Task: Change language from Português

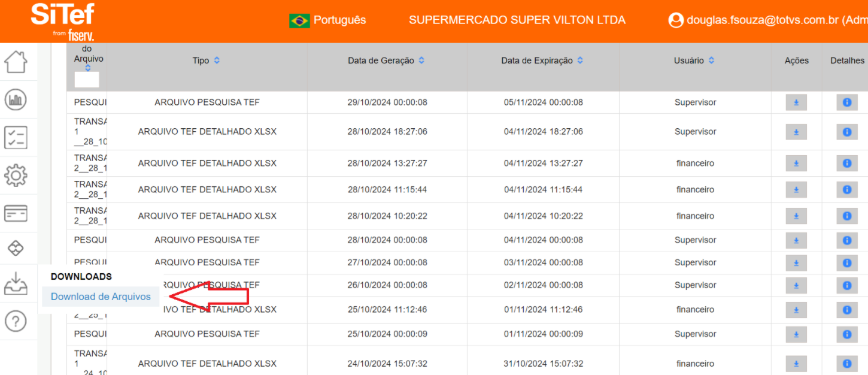Action: click(327, 20)
